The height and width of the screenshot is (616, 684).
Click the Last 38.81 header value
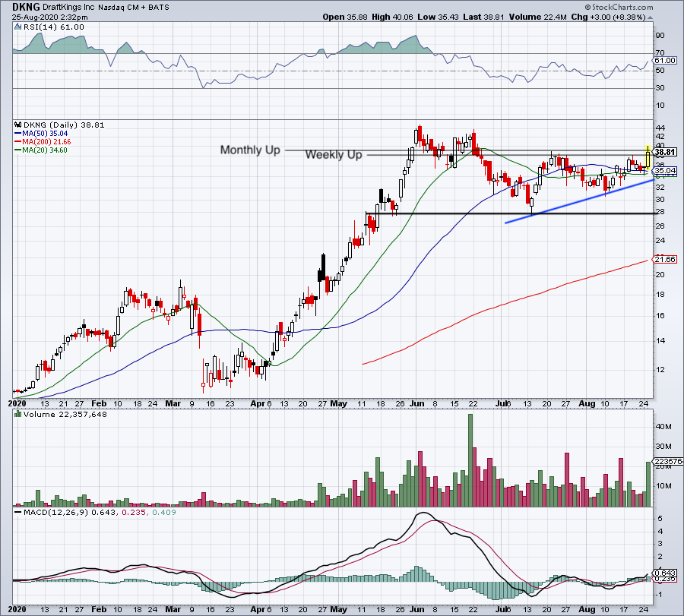pos(484,17)
